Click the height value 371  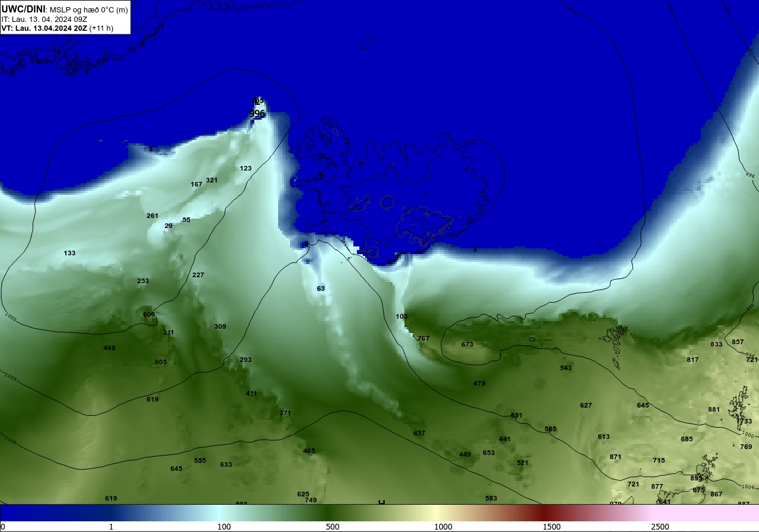point(285,413)
